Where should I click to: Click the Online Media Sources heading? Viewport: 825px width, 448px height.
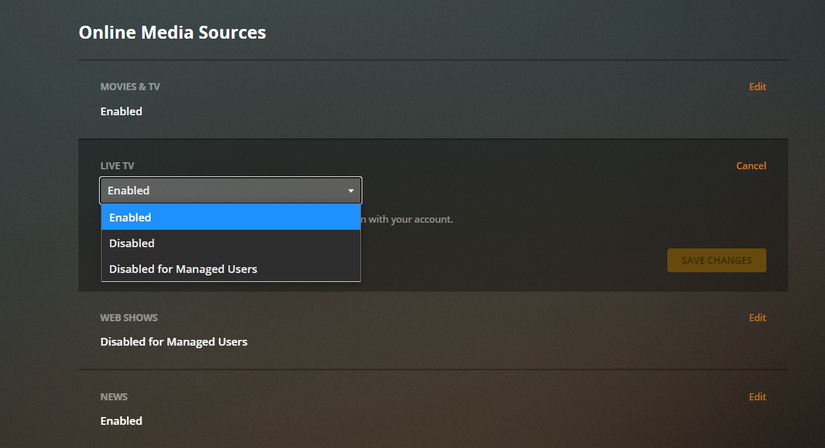[172, 33]
